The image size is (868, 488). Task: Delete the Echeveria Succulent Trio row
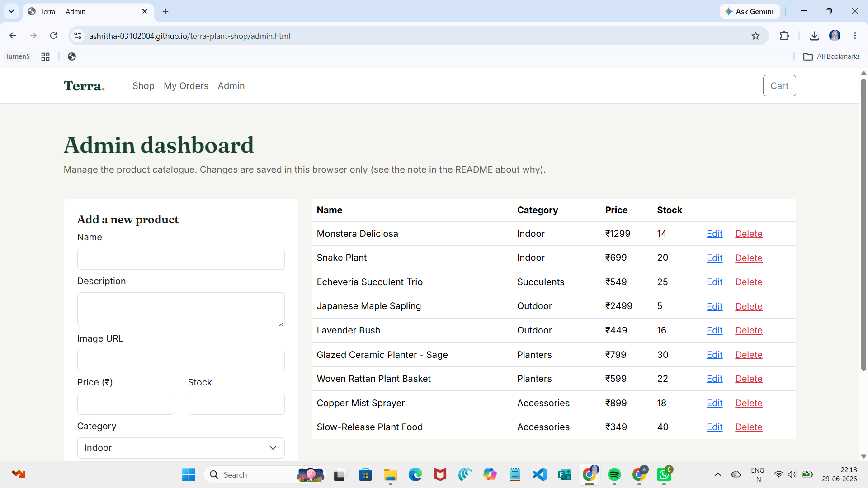[x=749, y=282]
